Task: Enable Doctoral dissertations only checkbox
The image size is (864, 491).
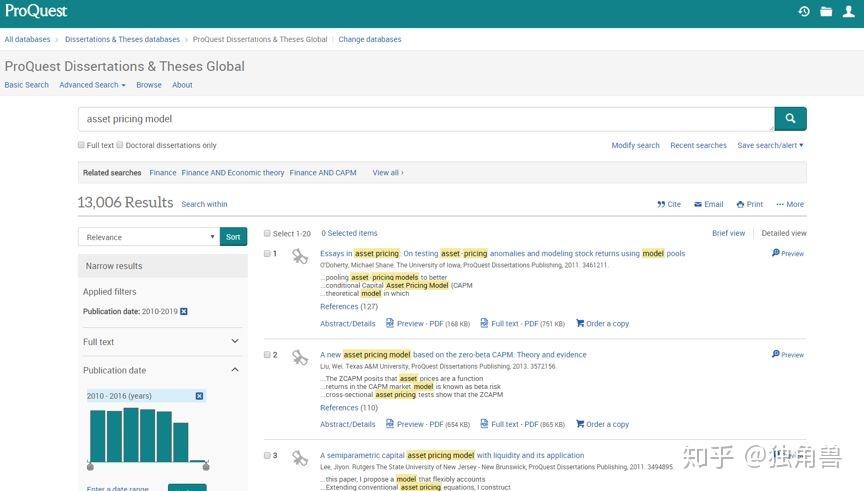Action: click(x=120, y=145)
